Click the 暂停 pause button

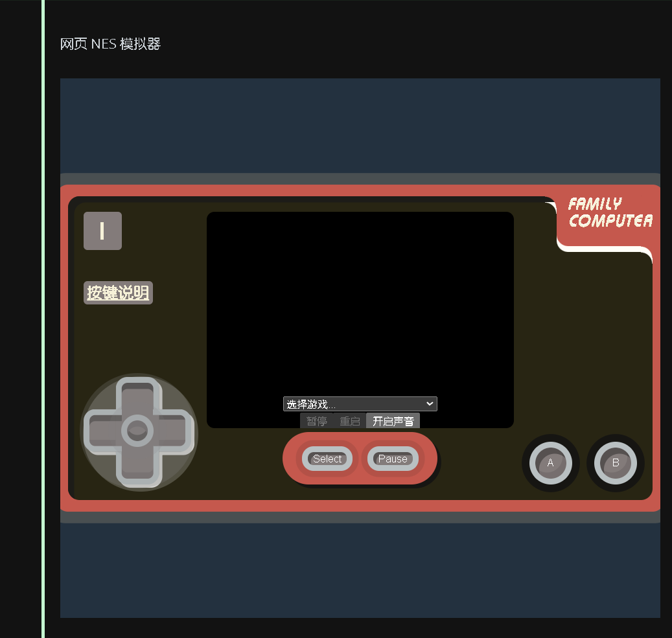point(317,421)
